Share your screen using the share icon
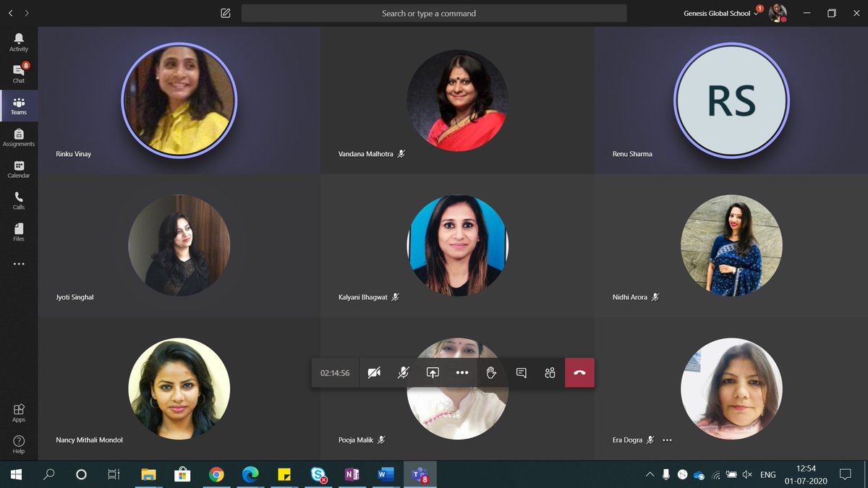This screenshot has height=488, width=868. click(x=433, y=372)
